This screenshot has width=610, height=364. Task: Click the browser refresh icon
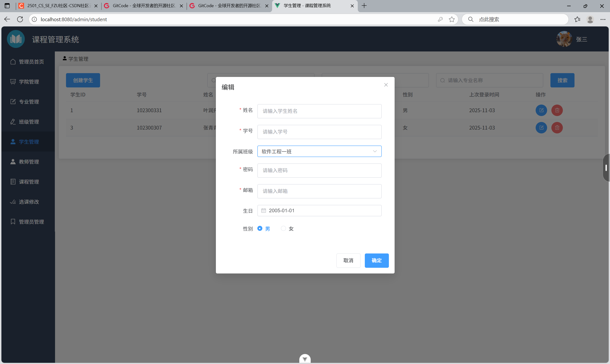pos(20,19)
